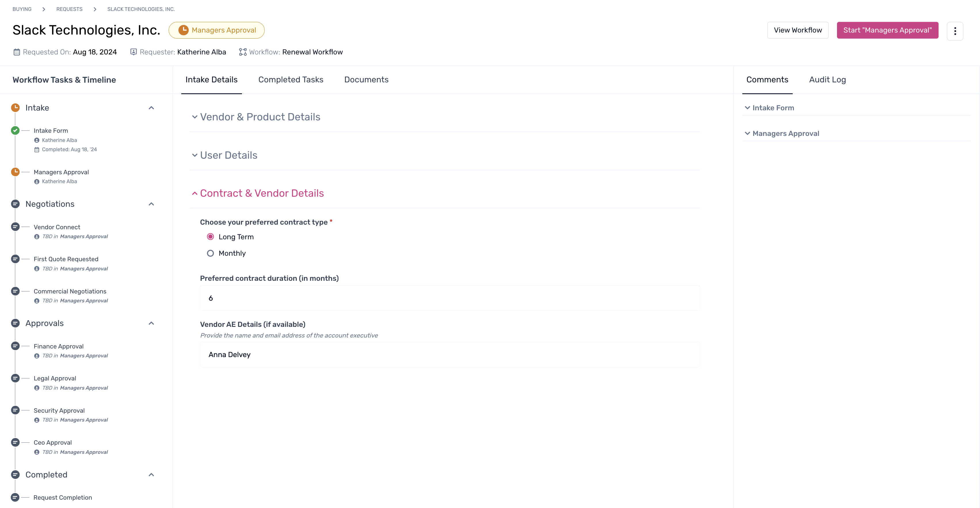Screen dimensions: 980x508
Task: Click the Vendor Connect pending status icon
Action: coord(15,227)
